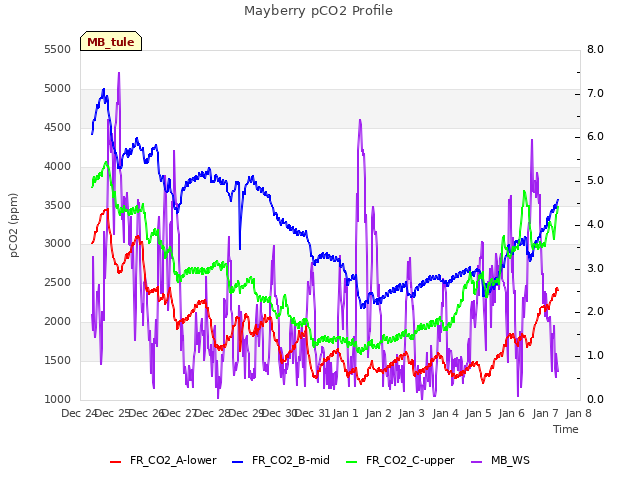This screenshot has width=640, height=480.
Task: Click the green FR_CO2_C-upper legend swatch
Action: pos(351,462)
